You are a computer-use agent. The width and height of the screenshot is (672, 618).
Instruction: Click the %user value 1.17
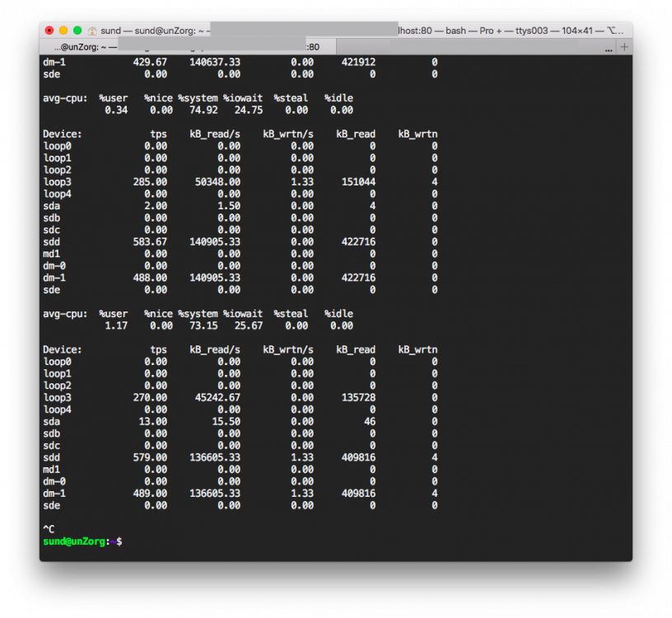[x=116, y=326]
